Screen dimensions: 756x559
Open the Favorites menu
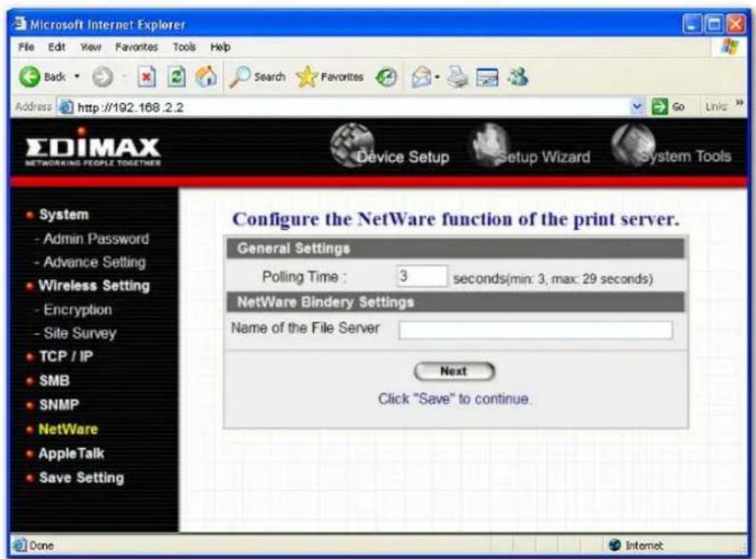pyautogui.click(x=136, y=47)
